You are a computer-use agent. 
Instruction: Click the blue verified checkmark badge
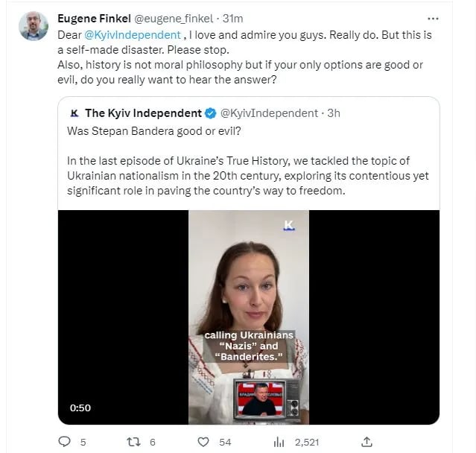[x=211, y=113]
